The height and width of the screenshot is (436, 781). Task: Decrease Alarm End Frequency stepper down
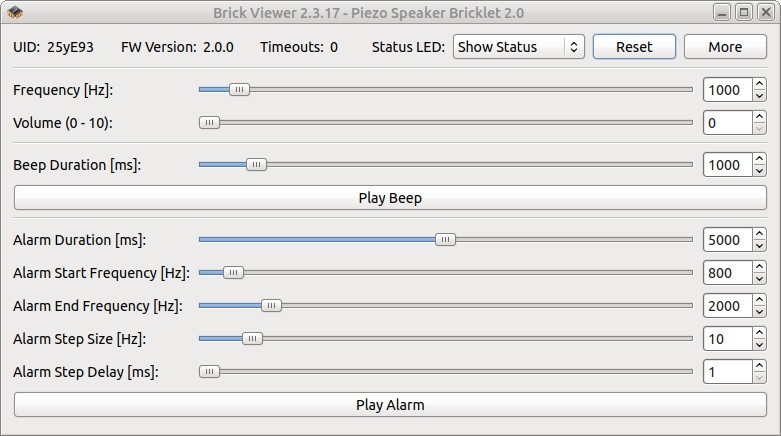[x=759, y=311]
